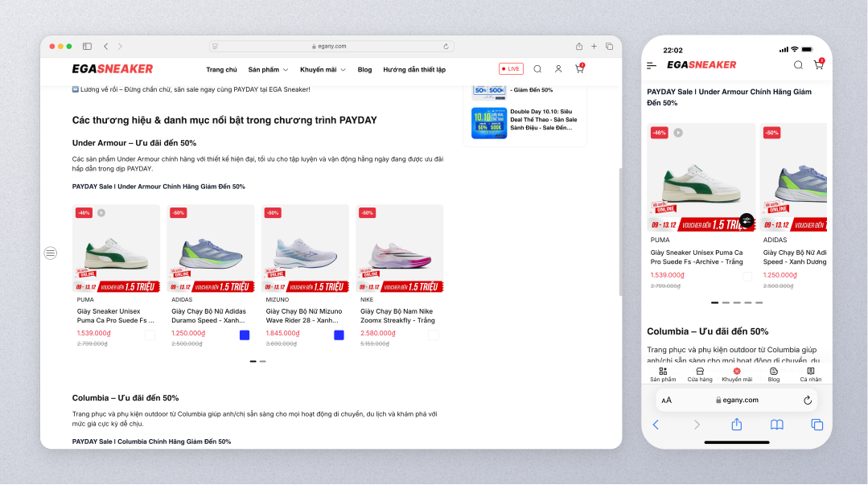Open search in the desktop site header
Viewport: 868px width, 485px height.
(x=537, y=69)
